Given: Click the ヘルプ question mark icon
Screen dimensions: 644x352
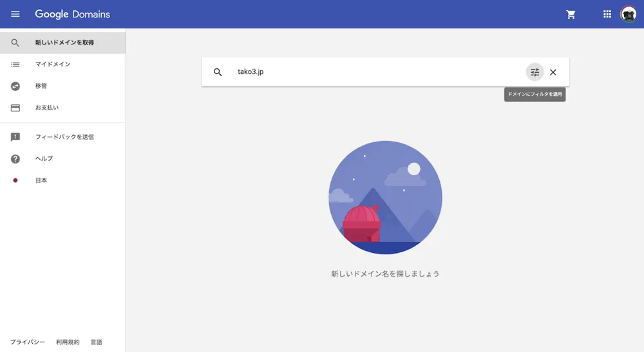Looking at the screenshot, I should 15,159.
